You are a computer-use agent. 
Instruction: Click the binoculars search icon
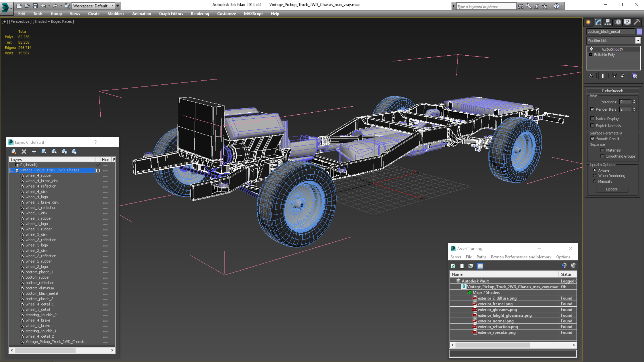pyautogui.click(x=521, y=6)
